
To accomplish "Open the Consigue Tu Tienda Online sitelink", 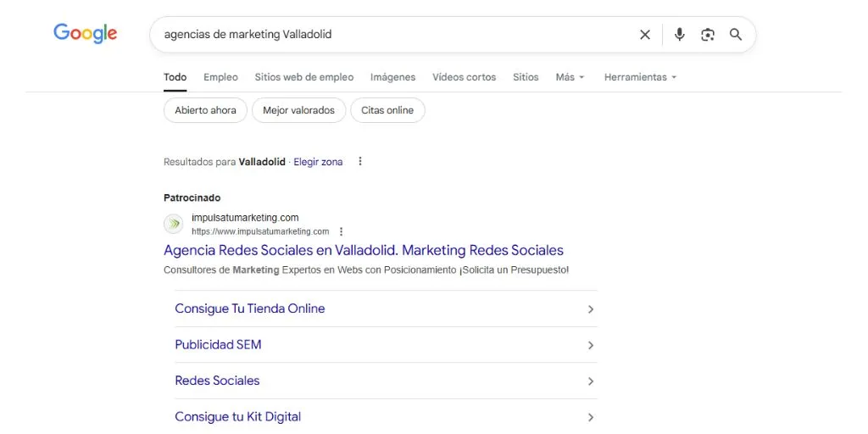I will (x=250, y=309).
